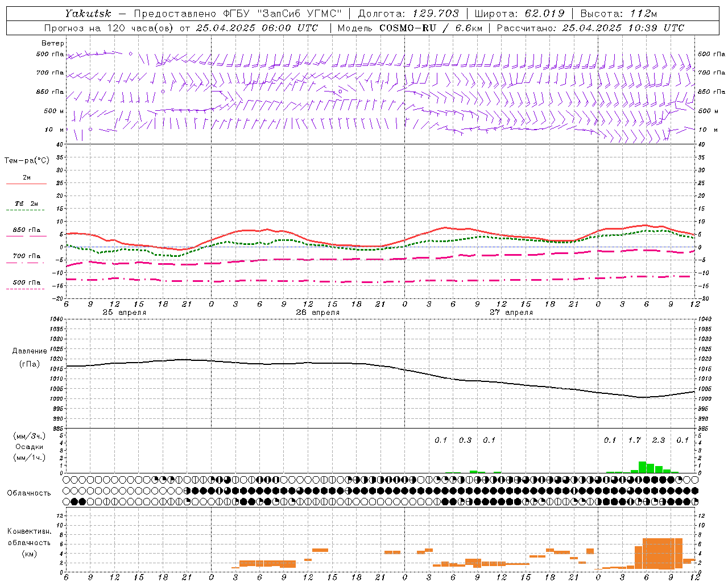The width and height of the screenshot is (728, 582).
Task: Click the 850 гПа legend line sample
Action: pyautogui.click(x=26, y=236)
